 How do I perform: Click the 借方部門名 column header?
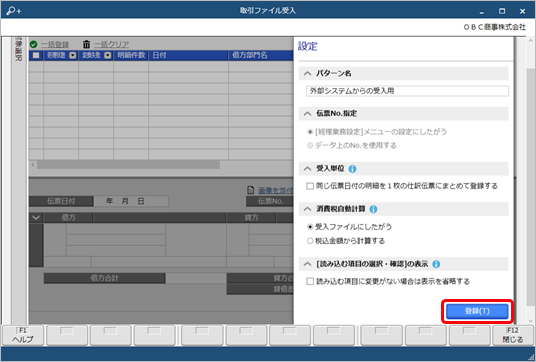coord(261,55)
